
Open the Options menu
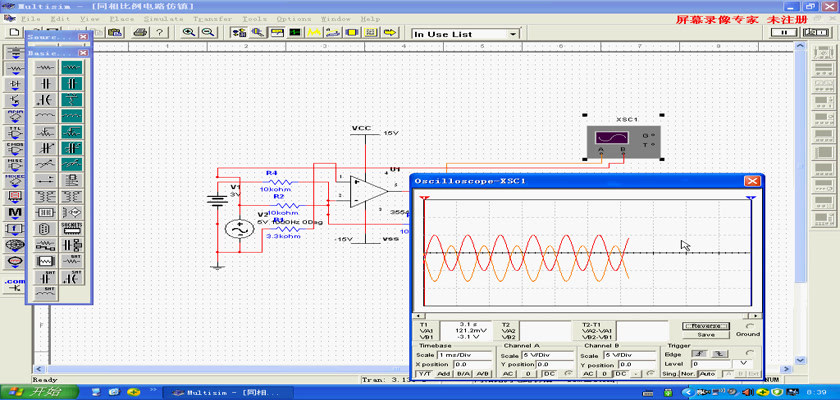[x=294, y=19]
